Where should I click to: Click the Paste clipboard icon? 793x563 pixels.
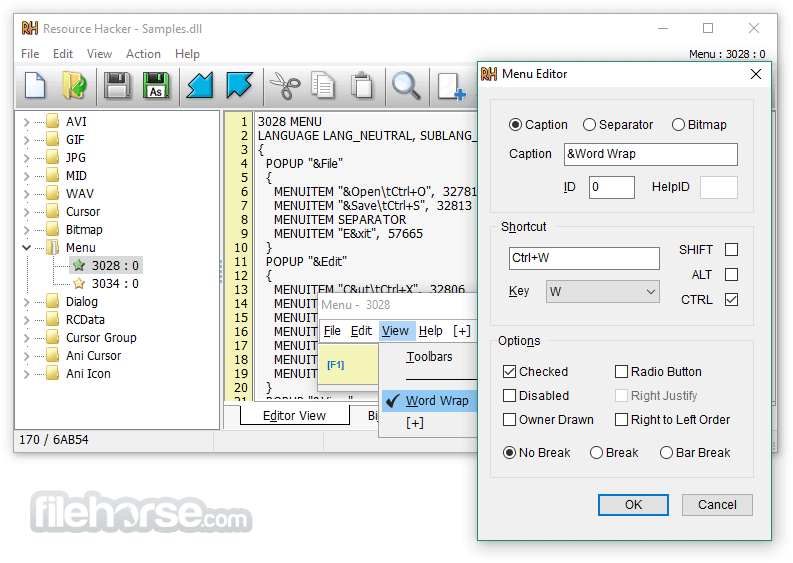point(362,85)
